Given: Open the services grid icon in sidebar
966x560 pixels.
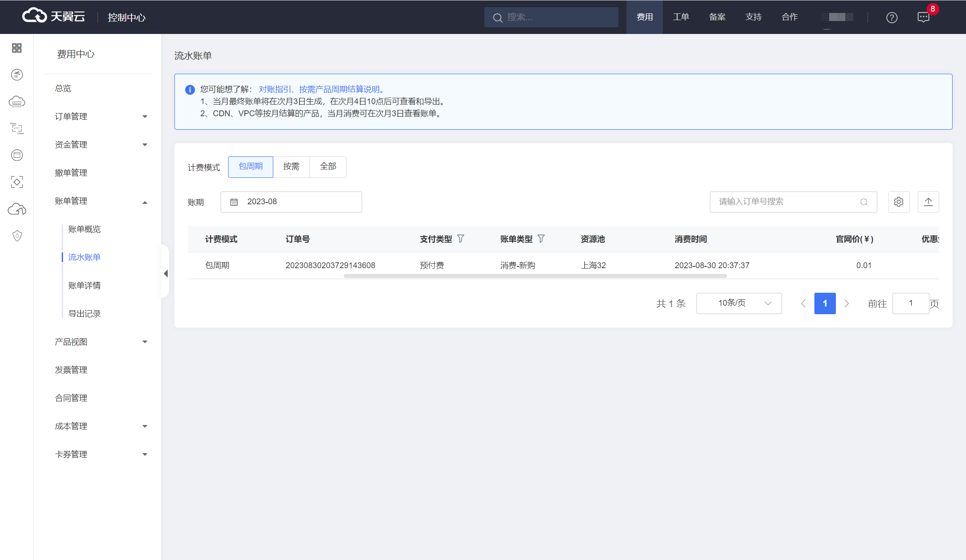Looking at the screenshot, I should [17, 48].
